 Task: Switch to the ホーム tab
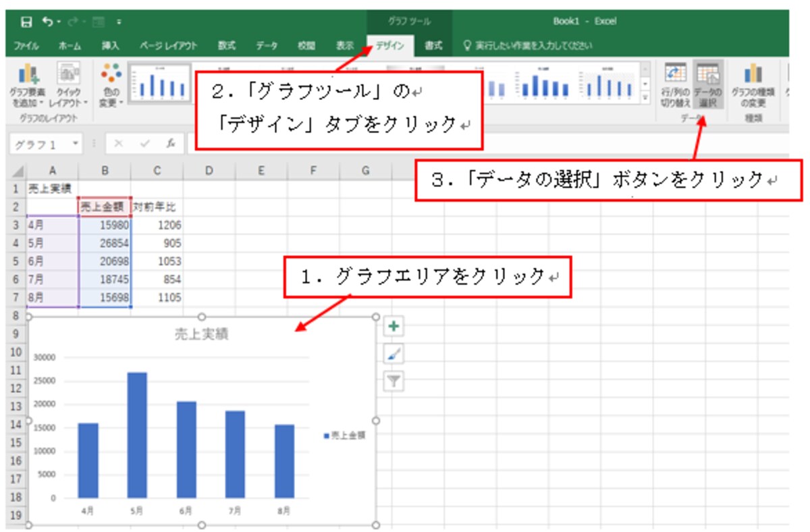(70, 46)
